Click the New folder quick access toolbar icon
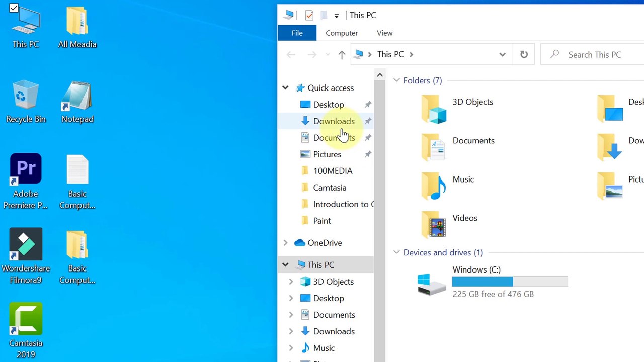 click(x=324, y=15)
